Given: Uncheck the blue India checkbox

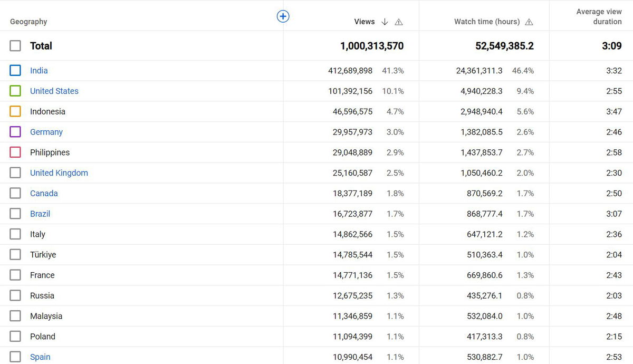Looking at the screenshot, I should 15,71.
